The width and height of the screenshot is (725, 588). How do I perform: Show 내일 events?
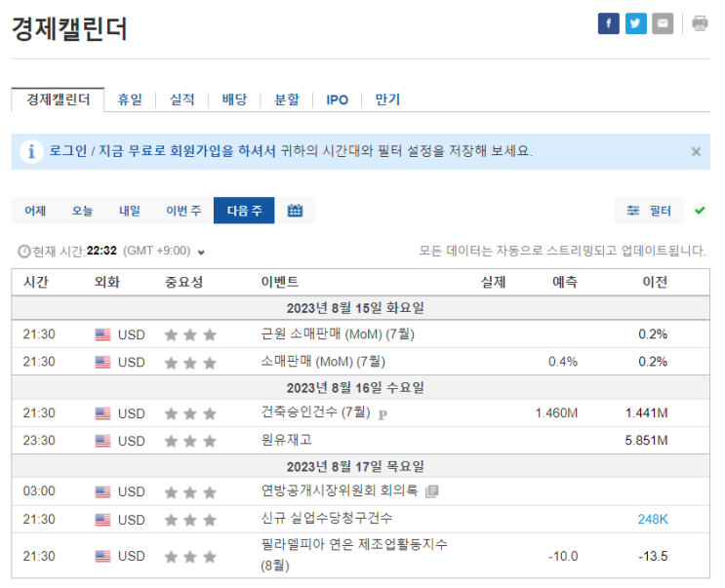[x=130, y=211]
